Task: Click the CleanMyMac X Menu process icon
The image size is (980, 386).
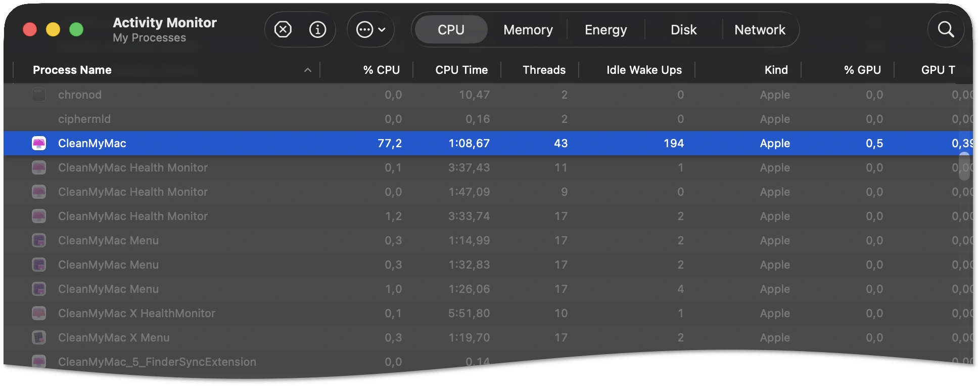Action: click(39, 337)
